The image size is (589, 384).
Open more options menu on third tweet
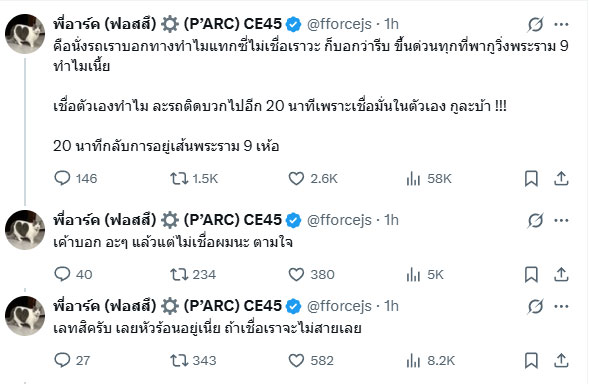561,307
